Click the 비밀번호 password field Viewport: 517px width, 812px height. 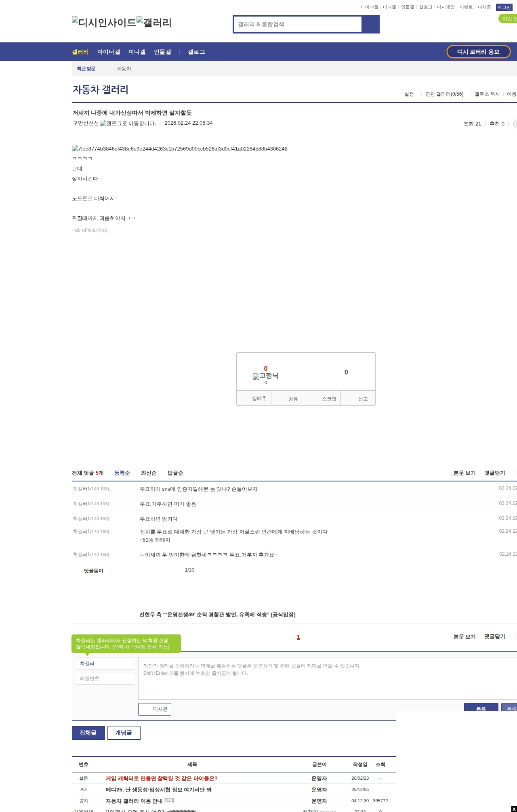point(105,678)
